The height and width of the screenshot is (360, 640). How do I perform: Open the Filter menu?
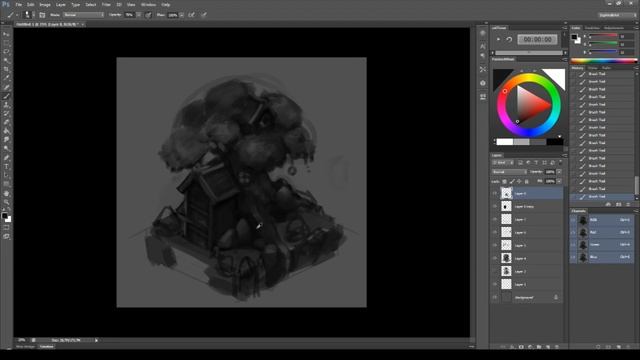[x=106, y=4]
